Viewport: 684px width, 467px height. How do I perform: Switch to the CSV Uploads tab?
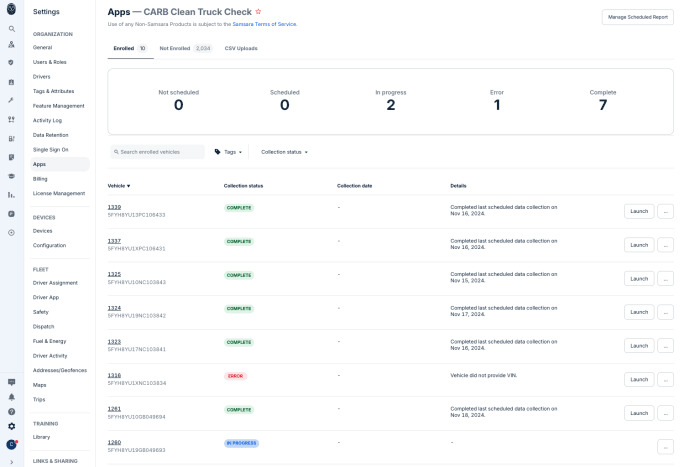click(x=240, y=48)
